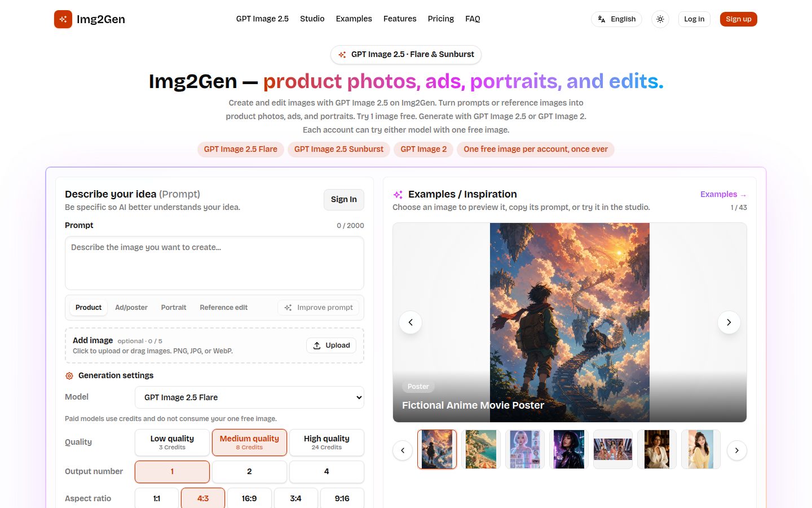812x508 pixels.
Task: Select Medium quality 8 Credits option
Action: (x=249, y=443)
